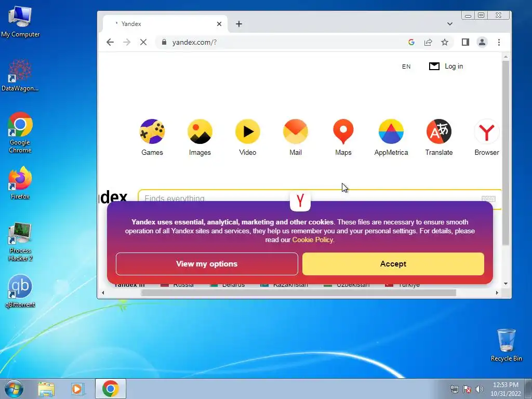
Task: Open Yandex Images service icon
Action: tap(200, 131)
